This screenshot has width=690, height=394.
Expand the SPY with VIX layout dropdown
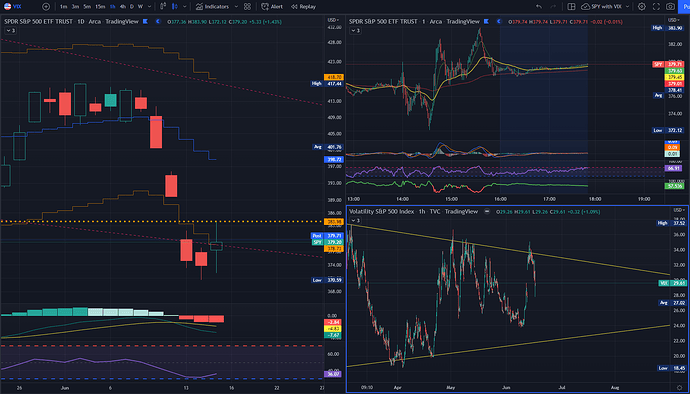click(x=628, y=7)
